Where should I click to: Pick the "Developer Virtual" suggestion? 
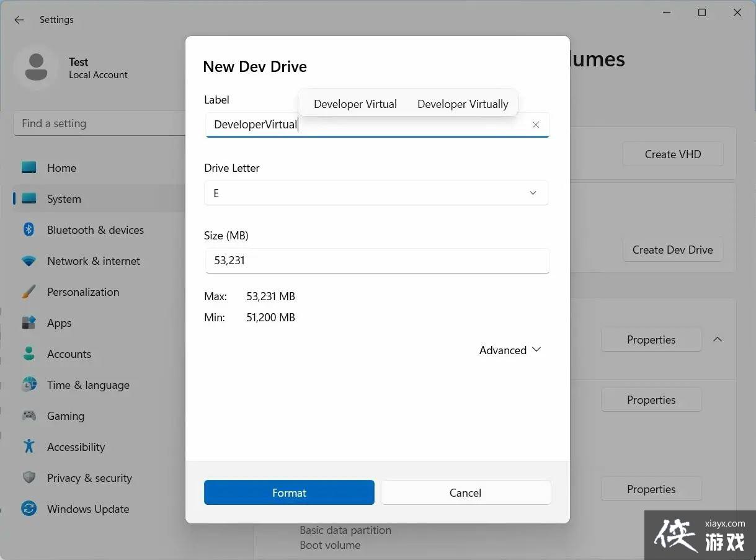click(355, 104)
